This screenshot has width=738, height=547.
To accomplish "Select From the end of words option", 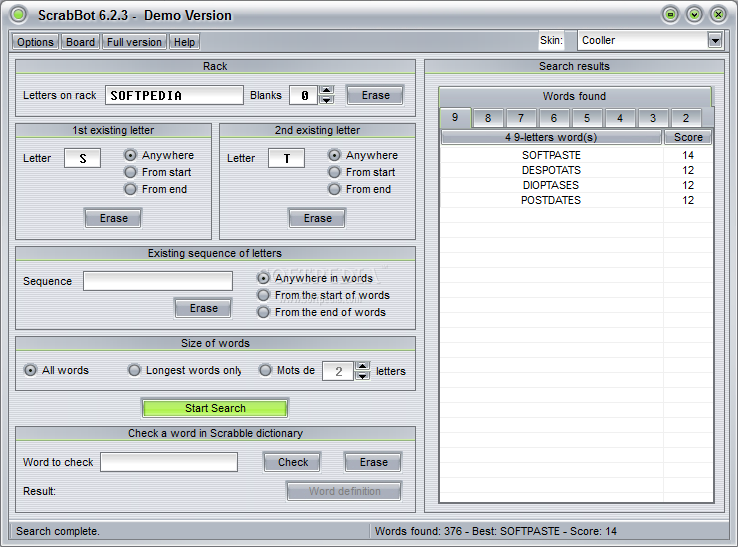I will 321,312.
